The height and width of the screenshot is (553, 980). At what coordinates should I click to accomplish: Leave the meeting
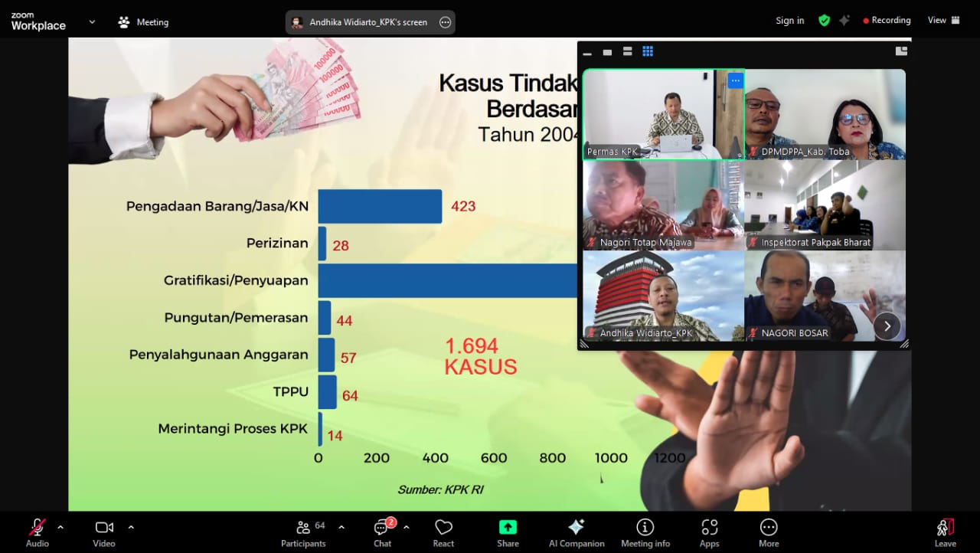(x=945, y=532)
